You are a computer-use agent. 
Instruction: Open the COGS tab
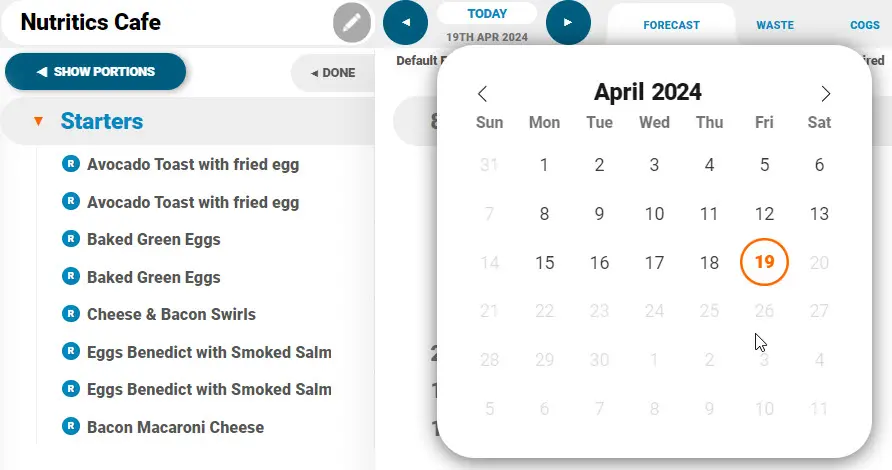[864, 25]
